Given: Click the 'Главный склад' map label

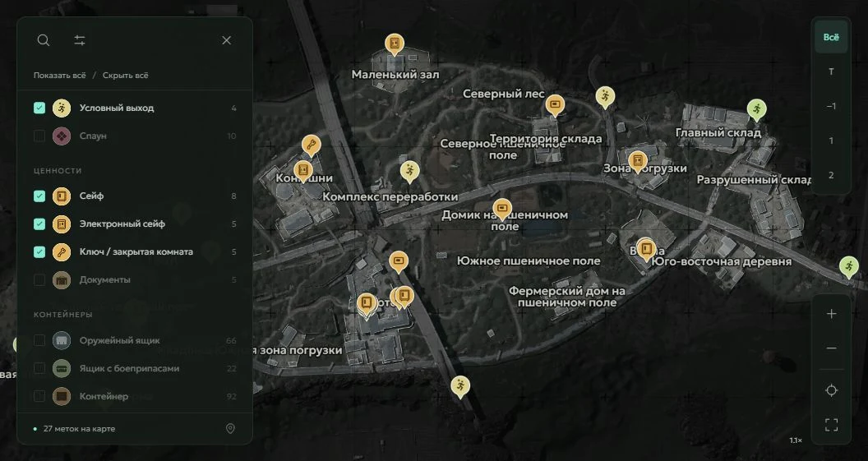Looking at the screenshot, I should coord(718,133).
